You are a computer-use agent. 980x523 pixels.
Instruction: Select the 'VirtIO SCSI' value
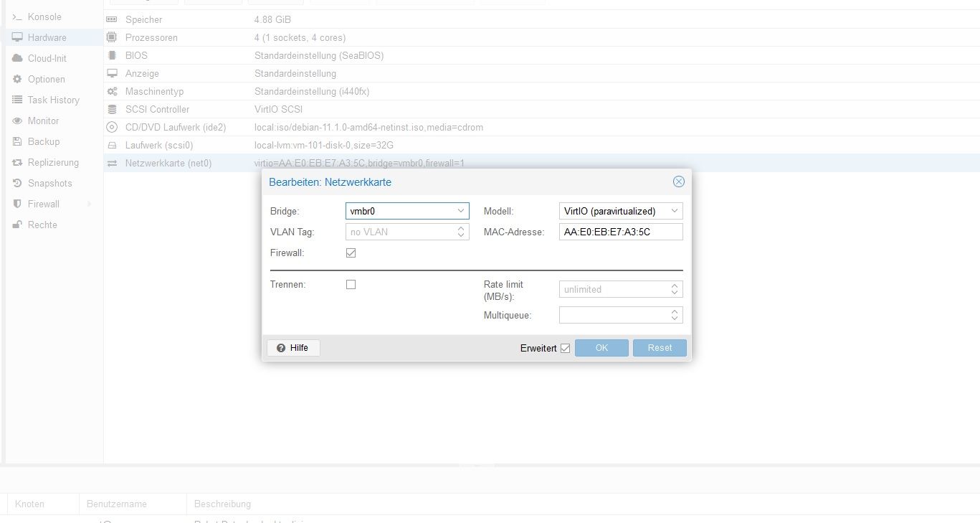278,109
